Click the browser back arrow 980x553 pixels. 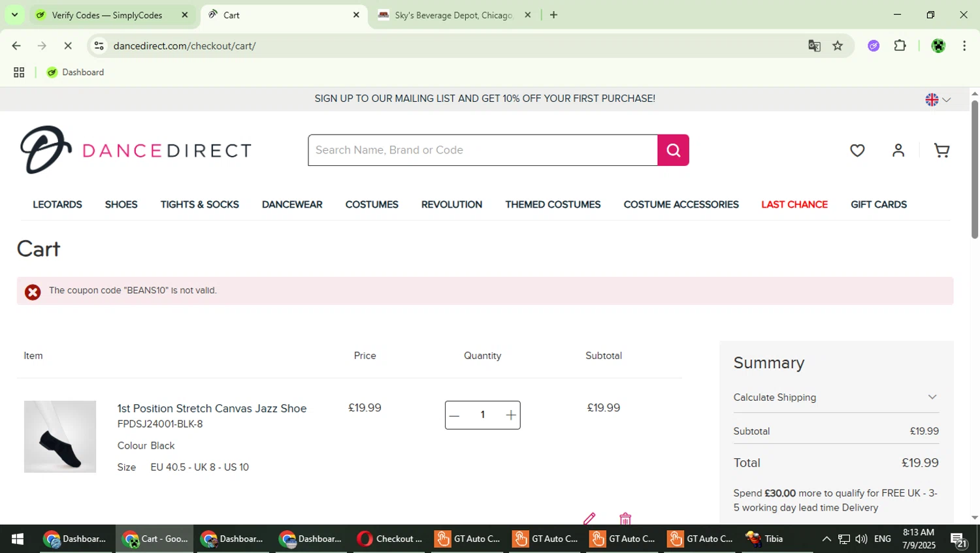coord(16,46)
